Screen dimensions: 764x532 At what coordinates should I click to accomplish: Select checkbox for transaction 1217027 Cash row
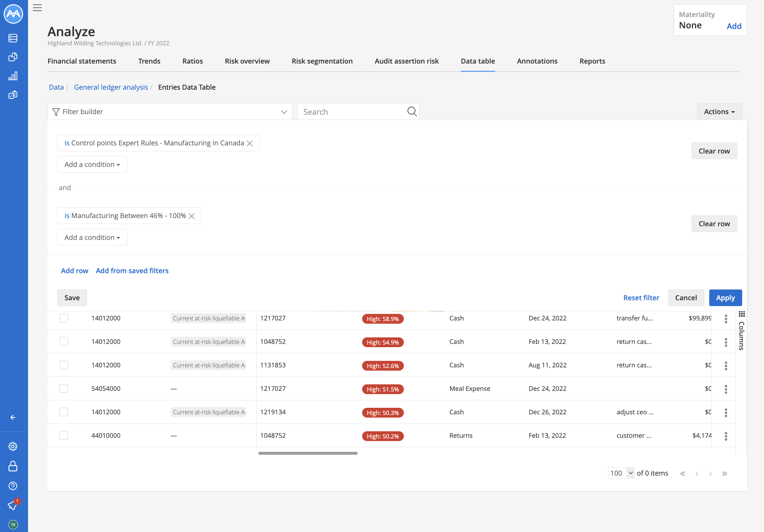click(64, 318)
